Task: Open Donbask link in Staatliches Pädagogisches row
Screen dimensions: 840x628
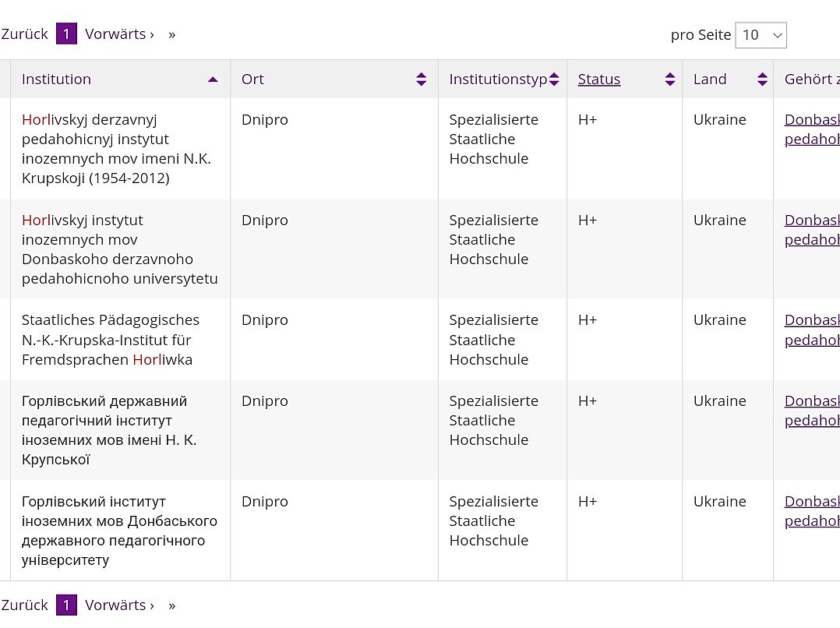Action: (x=811, y=320)
